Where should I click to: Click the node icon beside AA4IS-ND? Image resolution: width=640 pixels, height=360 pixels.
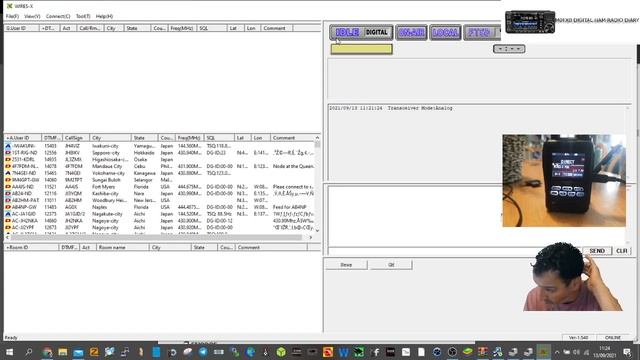pos(8,187)
